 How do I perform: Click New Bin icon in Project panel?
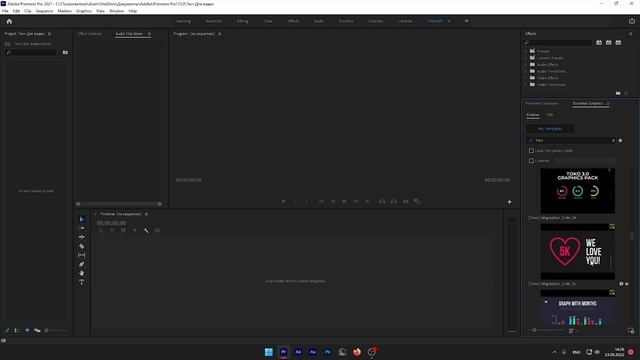point(65,52)
